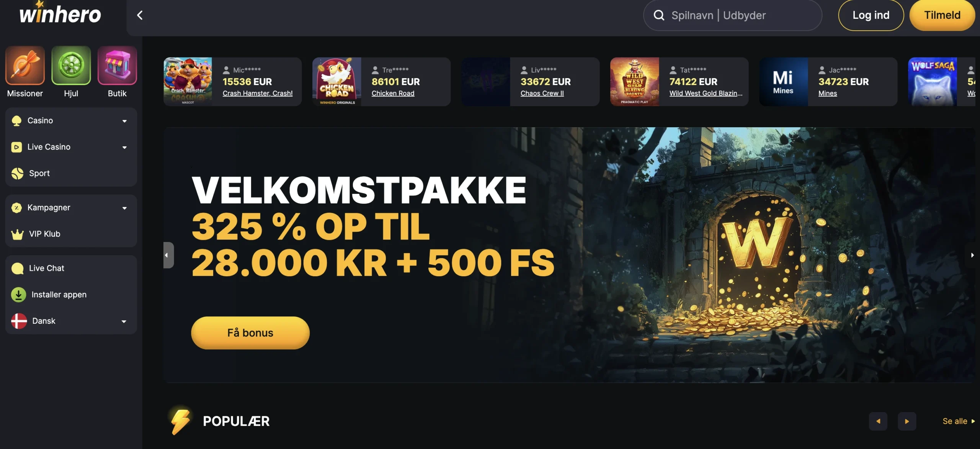Collapse sidebar with the back chevron
The height and width of the screenshot is (449, 980).
tap(140, 15)
